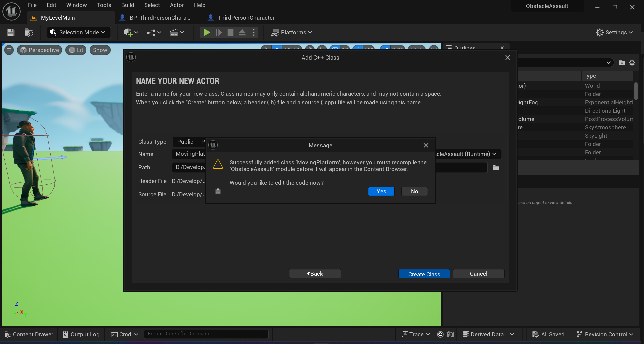Image resolution: width=644 pixels, height=344 pixels.
Task: Click the Create Class button
Action: (424, 274)
